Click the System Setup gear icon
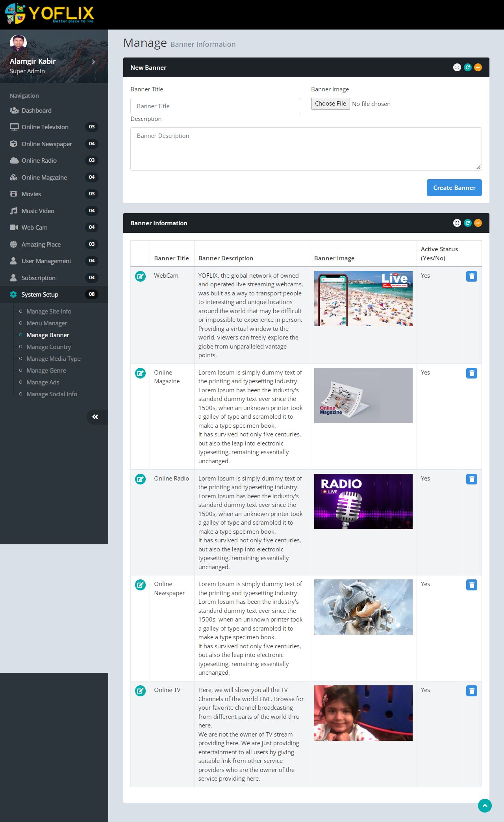This screenshot has width=504, height=822. pos(13,295)
